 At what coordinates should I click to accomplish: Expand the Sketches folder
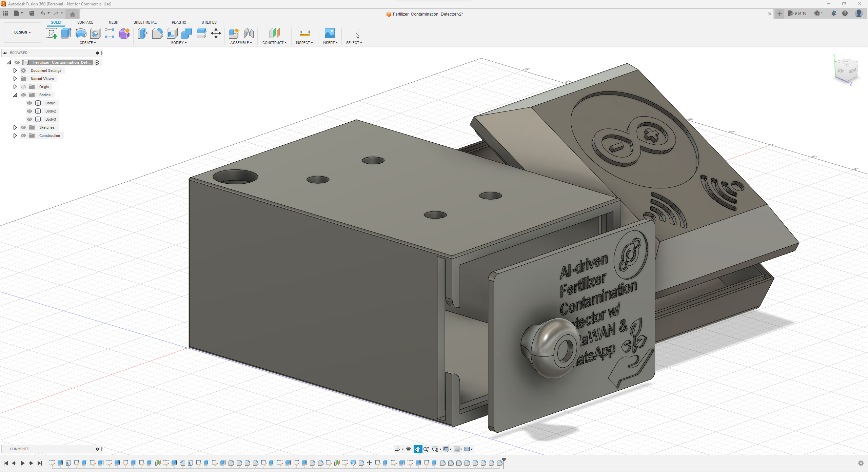[x=15, y=127]
